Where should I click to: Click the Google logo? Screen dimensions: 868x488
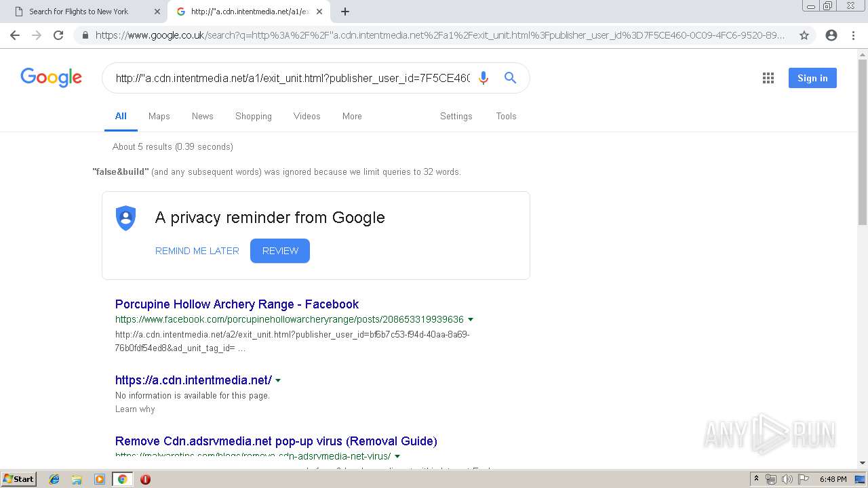(x=51, y=77)
